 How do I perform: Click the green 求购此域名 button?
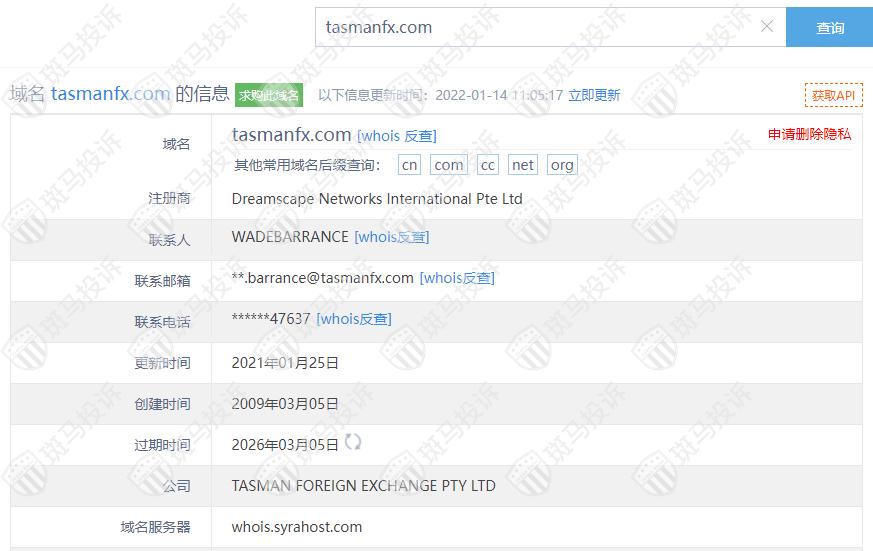point(269,95)
